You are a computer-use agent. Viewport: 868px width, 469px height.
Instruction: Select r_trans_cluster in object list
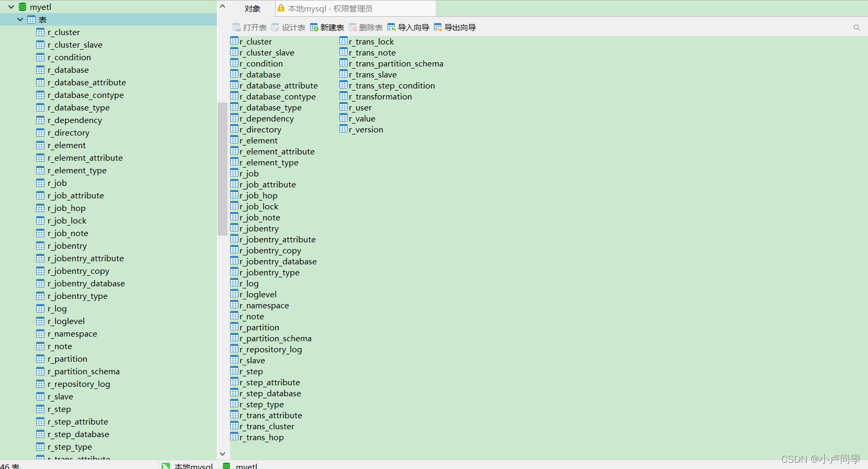point(267,427)
